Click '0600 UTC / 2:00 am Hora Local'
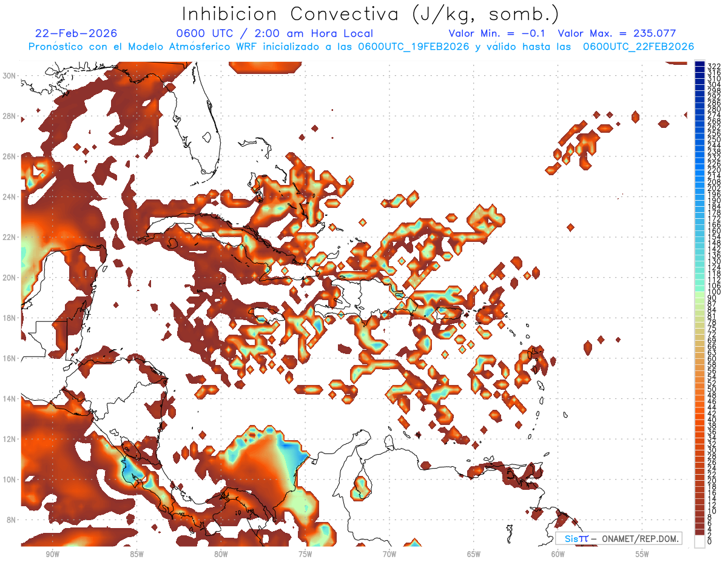Screen dimensions: 728x562 pos(274,33)
